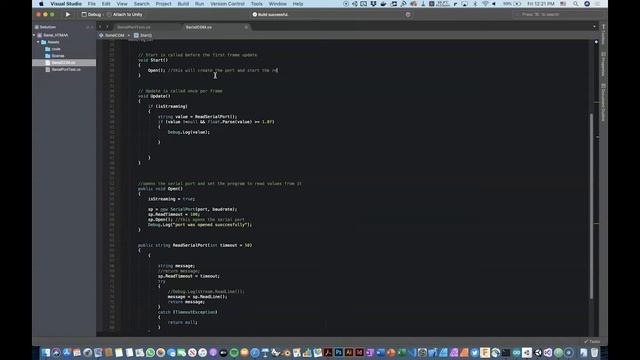Image resolution: width=640 pixels, height=360 pixels.
Task: Click the Solution pad auto-hide icon
Action: click(x=87, y=27)
